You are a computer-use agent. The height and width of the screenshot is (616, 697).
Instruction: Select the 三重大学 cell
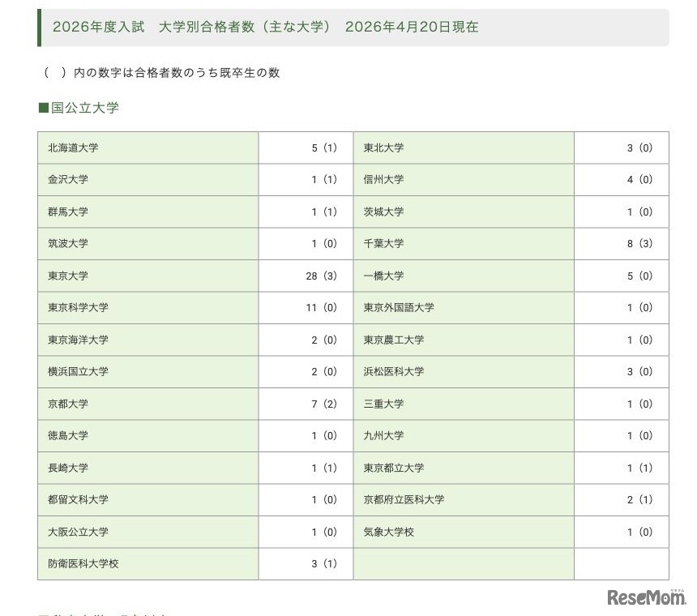pos(464,404)
